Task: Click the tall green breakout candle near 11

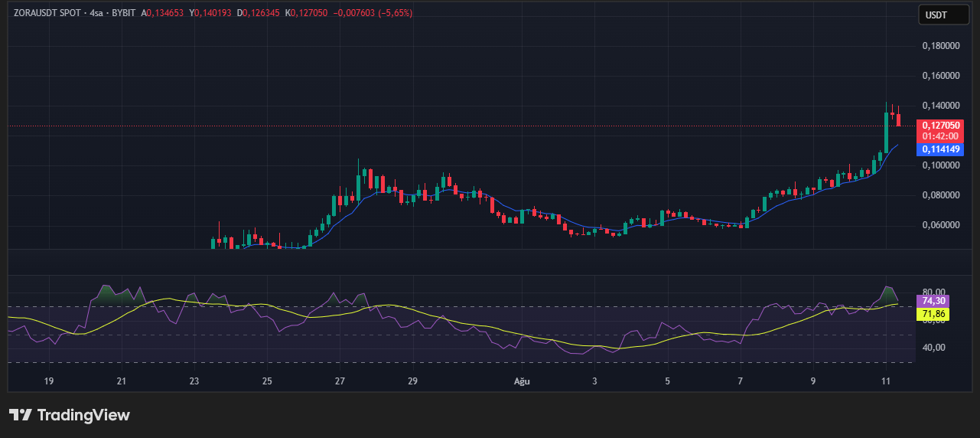Action: point(886,132)
